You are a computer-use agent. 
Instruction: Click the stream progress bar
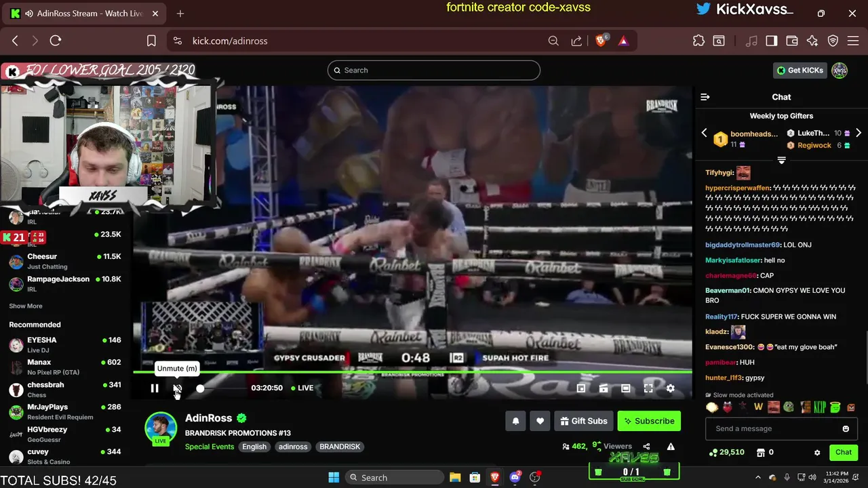[x=412, y=372]
